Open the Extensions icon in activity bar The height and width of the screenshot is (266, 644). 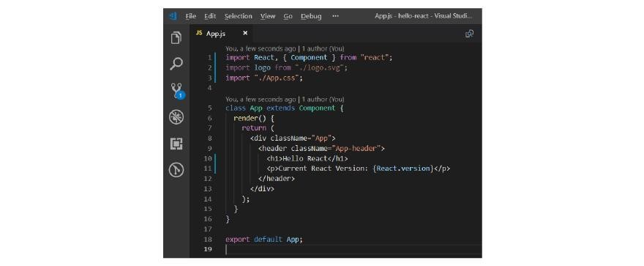tap(176, 144)
